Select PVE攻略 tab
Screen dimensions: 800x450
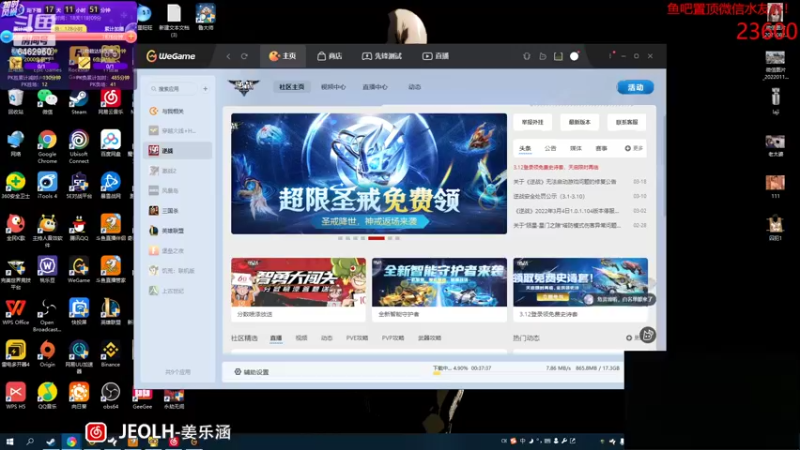click(357, 338)
